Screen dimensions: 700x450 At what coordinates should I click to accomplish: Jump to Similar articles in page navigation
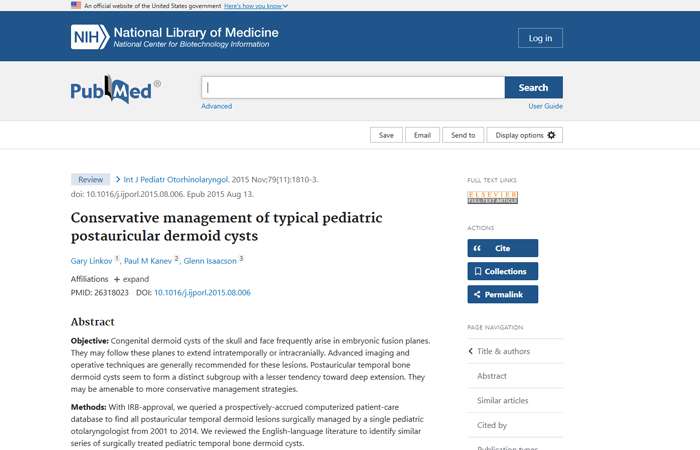tap(502, 400)
